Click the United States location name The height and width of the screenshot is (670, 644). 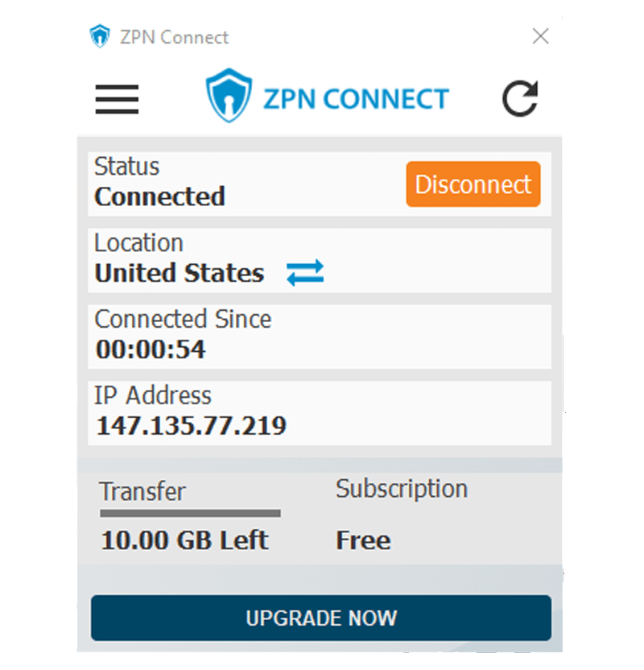[180, 273]
